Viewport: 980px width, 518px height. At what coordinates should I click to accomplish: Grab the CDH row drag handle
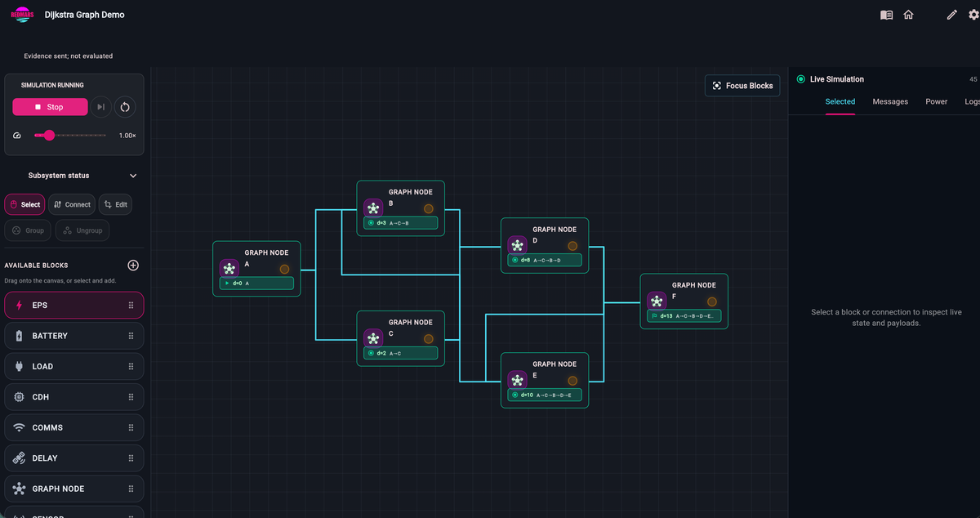coord(131,397)
